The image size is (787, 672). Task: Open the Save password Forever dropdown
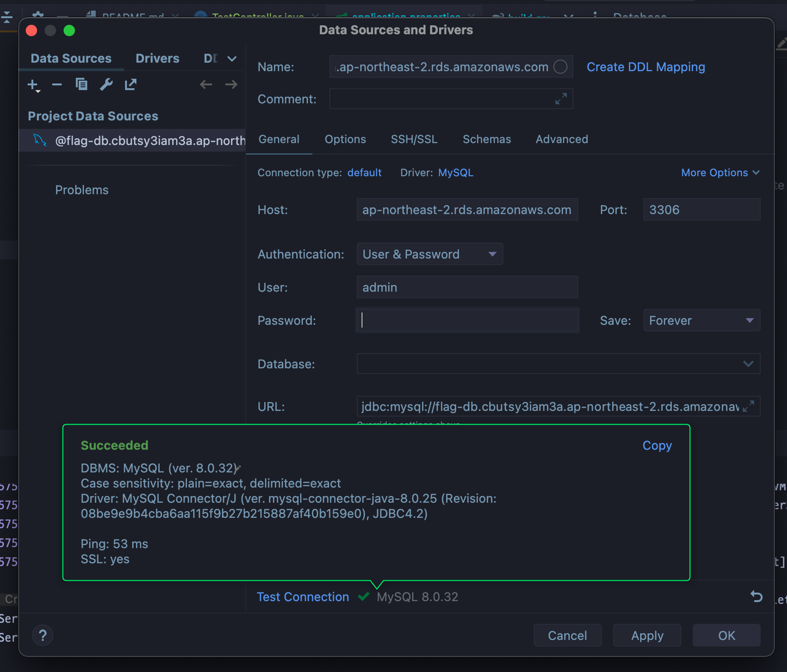701,320
